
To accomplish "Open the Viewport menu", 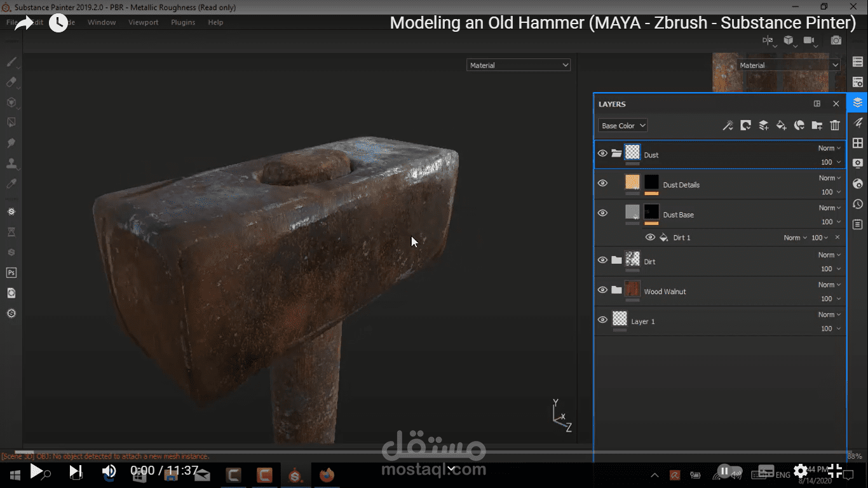I will pos(144,22).
